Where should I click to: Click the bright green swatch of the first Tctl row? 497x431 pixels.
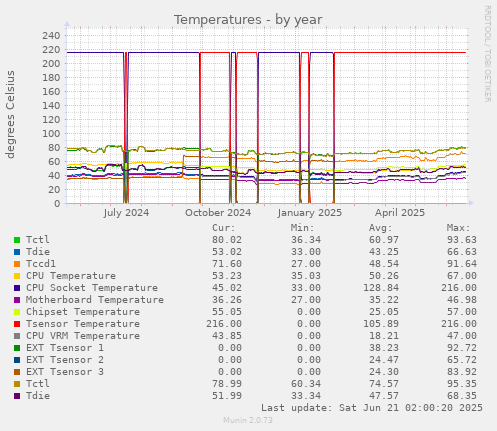[17, 240]
